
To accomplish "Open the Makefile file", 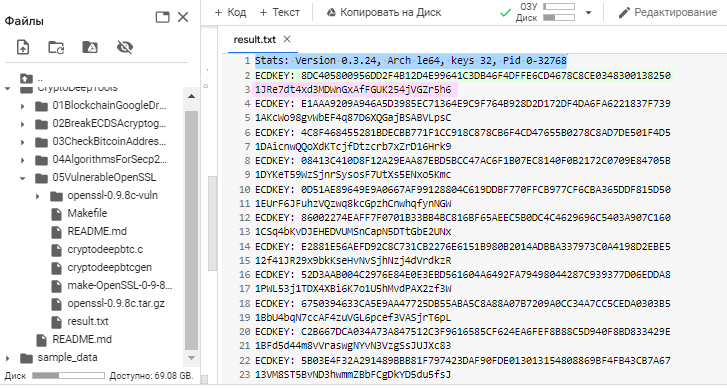I will point(79,213).
